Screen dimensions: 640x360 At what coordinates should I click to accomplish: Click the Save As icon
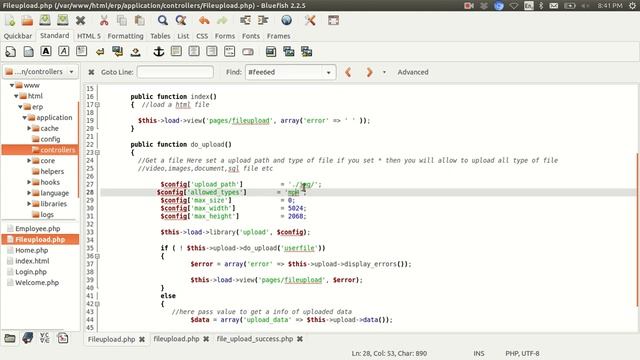[x=62, y=20]
